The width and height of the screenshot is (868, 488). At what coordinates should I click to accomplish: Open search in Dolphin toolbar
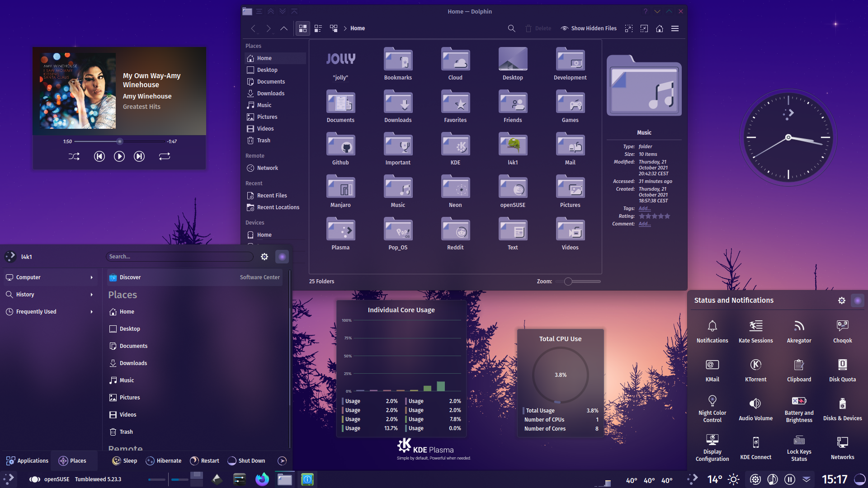pos(511,28)
